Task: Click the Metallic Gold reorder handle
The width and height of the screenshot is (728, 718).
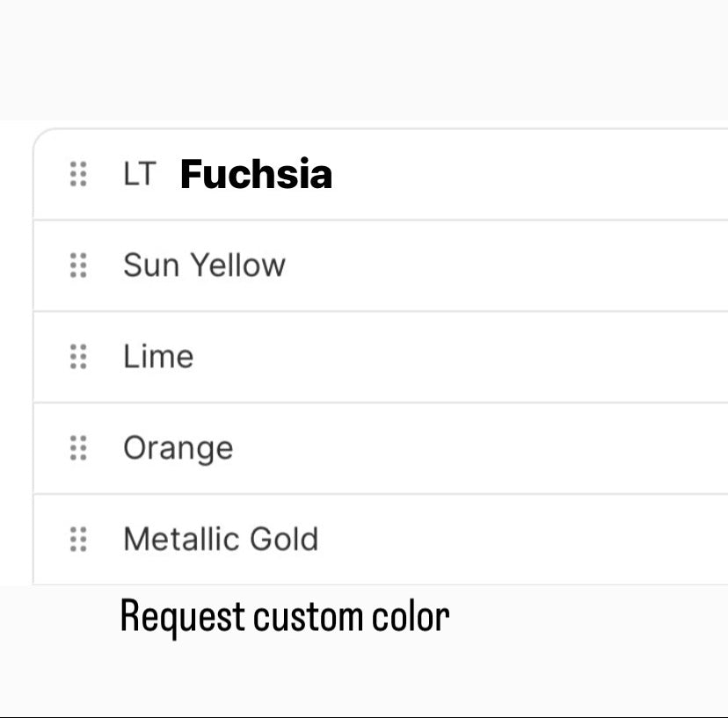Action: tap(78, 540)
